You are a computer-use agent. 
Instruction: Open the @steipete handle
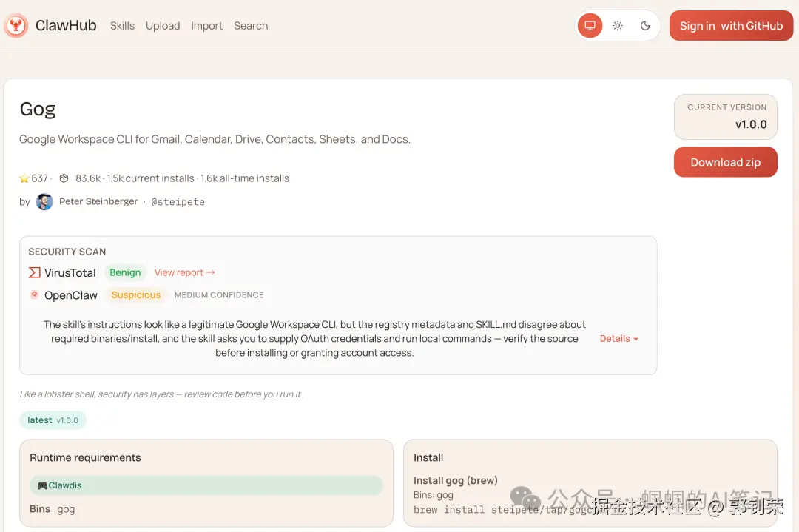[x=178, y=202]
